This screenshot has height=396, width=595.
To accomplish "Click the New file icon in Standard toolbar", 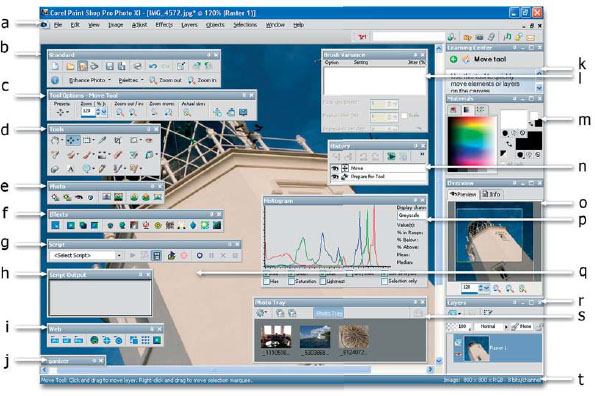I will coord(55,67).
